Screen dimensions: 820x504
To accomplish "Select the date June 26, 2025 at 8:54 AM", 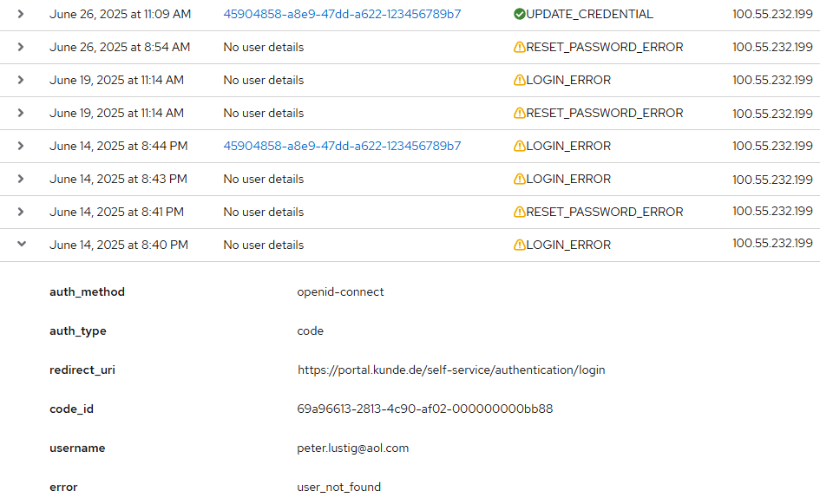I will (x=120, y=47).
